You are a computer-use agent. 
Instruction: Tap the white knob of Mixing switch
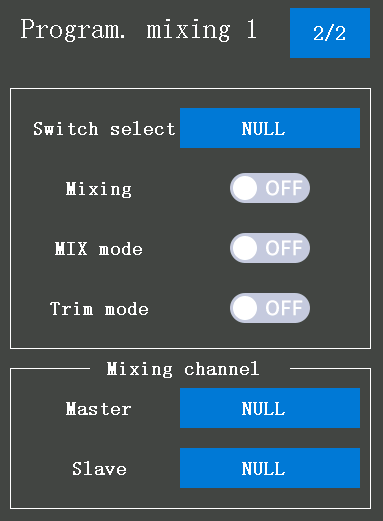pyautogui.click(x=245, y=188)
